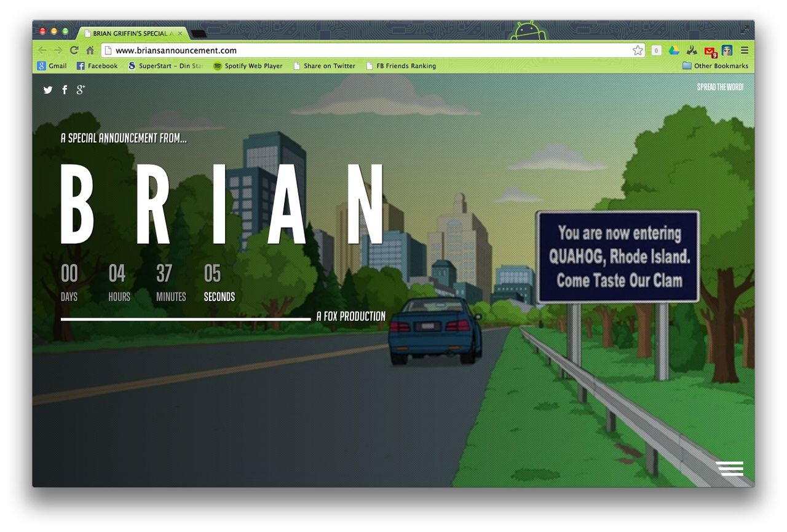Expand the Other Bookmarks folder

716,66
